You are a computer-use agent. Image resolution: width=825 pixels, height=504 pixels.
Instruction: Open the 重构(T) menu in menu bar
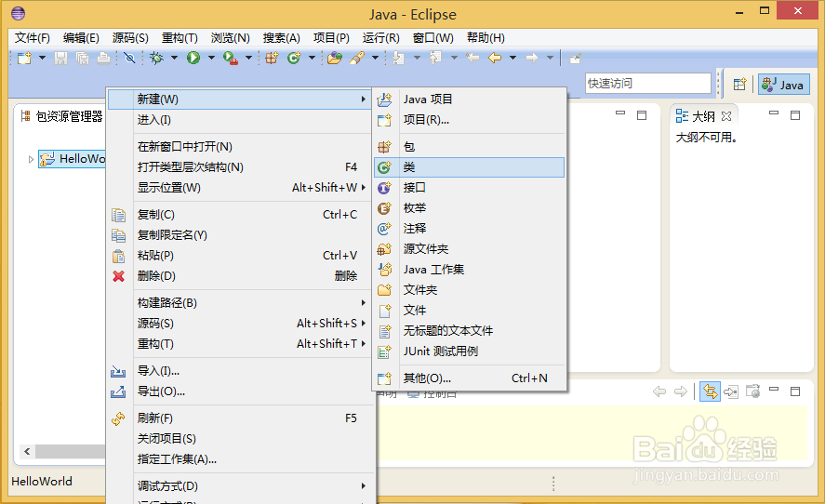pos(180,38)
